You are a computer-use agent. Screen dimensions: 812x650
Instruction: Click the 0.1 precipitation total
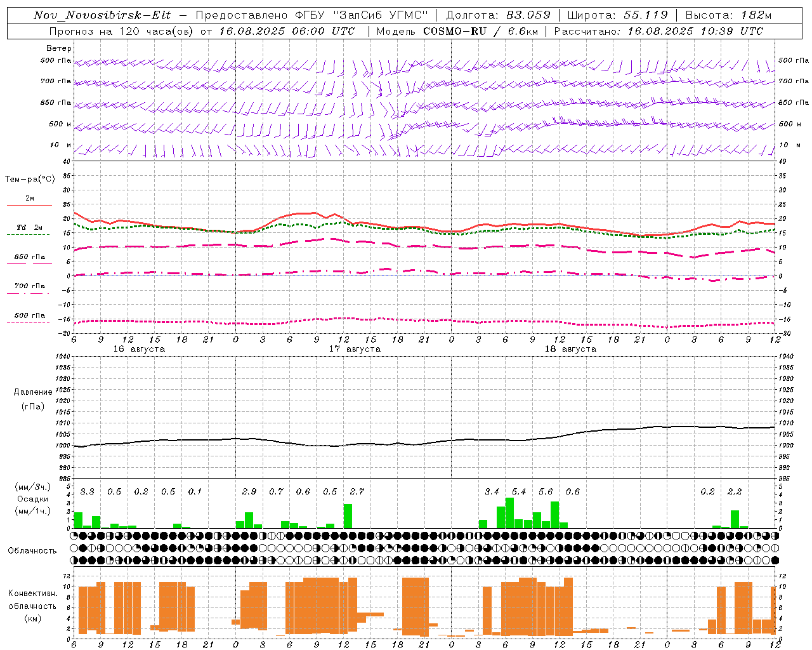click(x=195, y=491)
